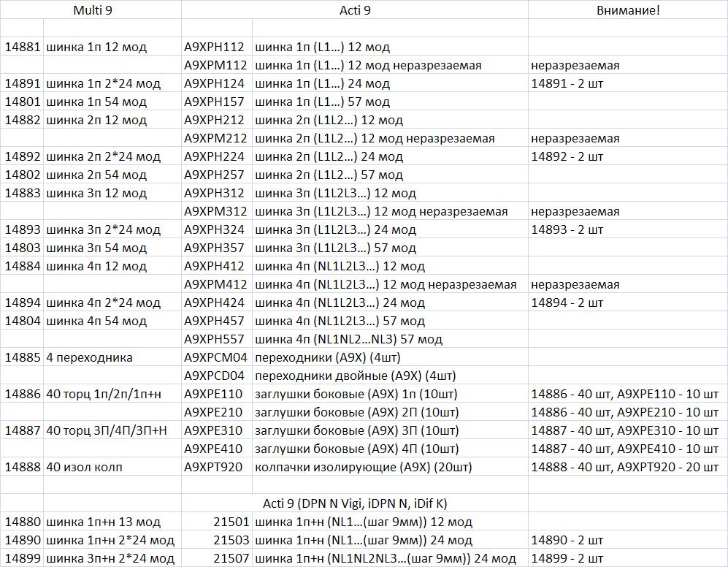The width and height of the screenshot is (728, 567).
Task: Click cell шинка 1п 12 мод
Action: point(112,47)
